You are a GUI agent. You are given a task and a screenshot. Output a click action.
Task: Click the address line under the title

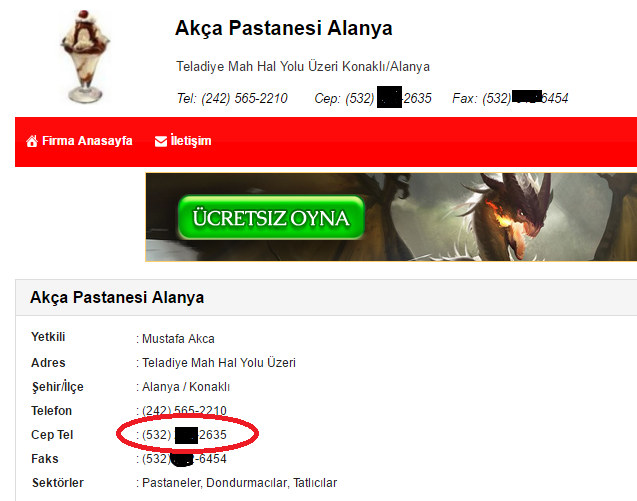point(303,66)
